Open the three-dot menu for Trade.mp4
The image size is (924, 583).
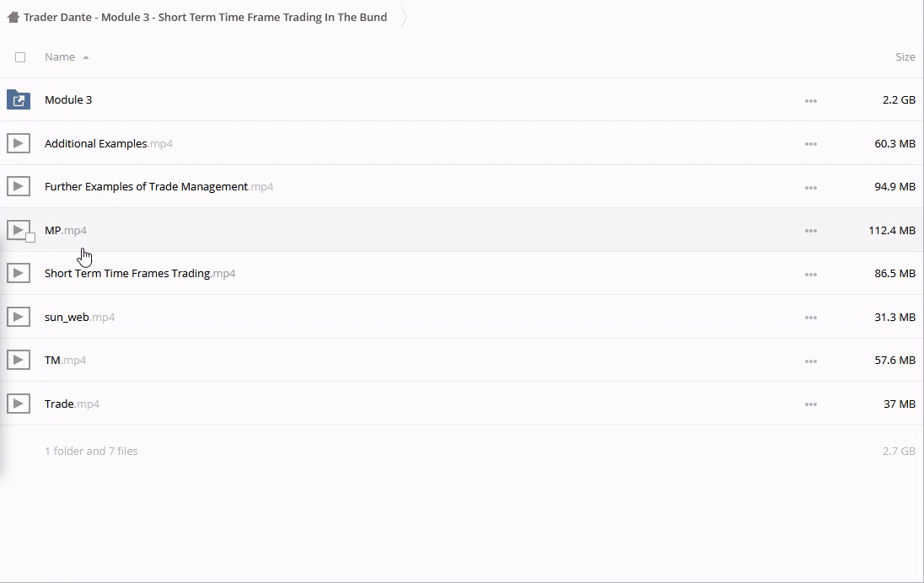(x=810, y=404)
